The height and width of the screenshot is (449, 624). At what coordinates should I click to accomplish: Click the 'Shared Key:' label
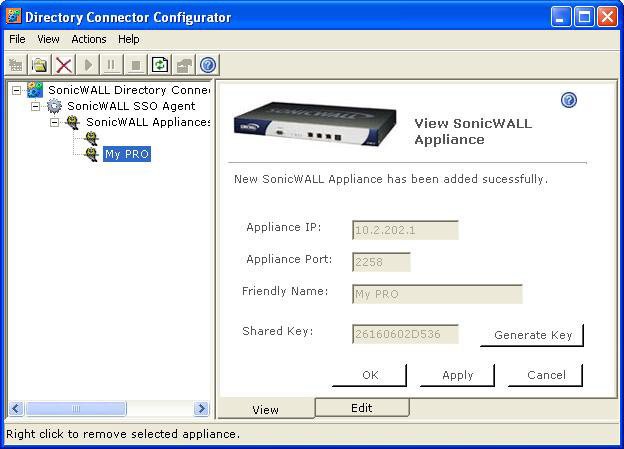(277, 331)
